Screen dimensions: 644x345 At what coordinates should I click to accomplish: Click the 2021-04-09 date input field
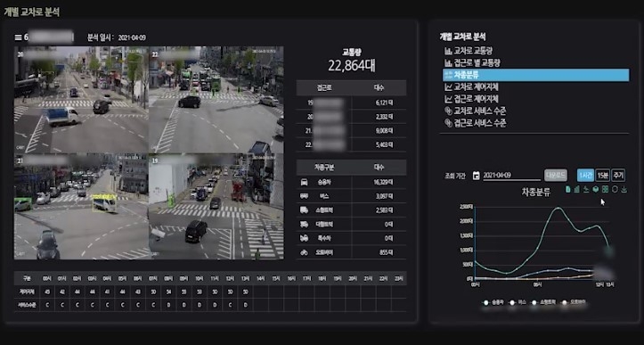click(511, 176)
